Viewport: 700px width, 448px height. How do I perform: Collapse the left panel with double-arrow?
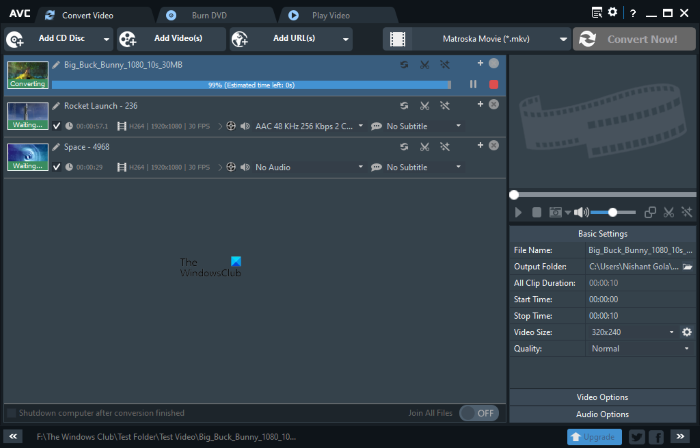click(13, 436)
